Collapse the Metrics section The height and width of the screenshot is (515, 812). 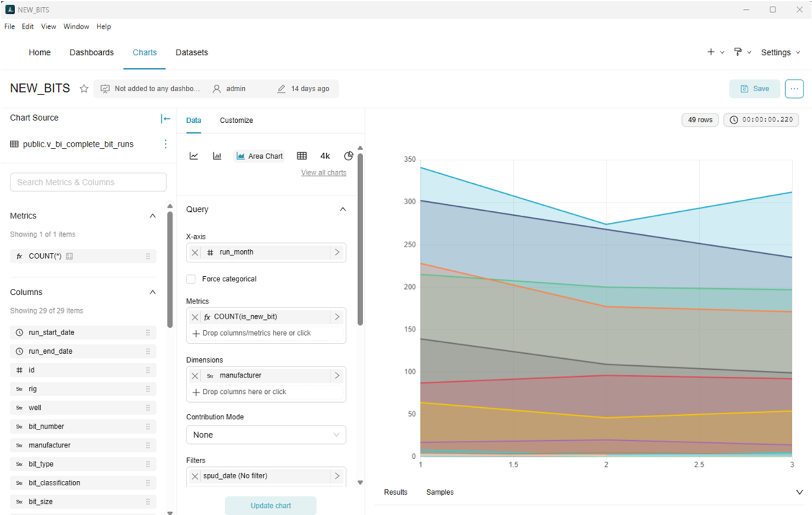click(x=152, y=216)
